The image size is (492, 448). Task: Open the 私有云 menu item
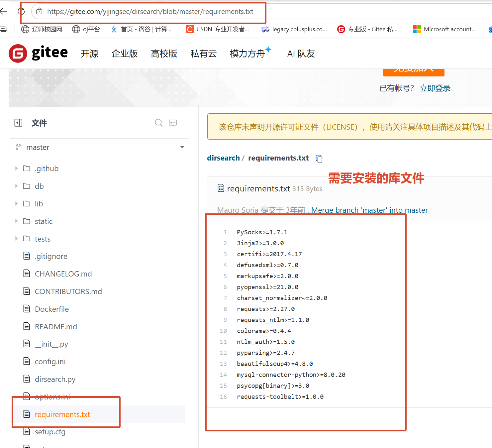(x=204, y=54)
